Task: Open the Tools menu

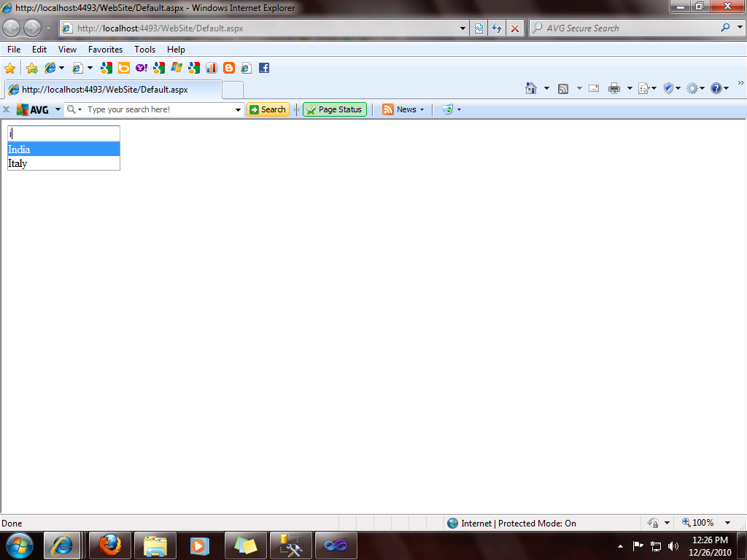Action: 145,50
